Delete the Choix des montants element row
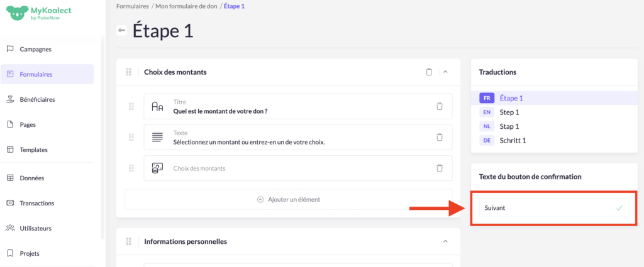This screenshot has width=644, height=267. coord(440,168)
